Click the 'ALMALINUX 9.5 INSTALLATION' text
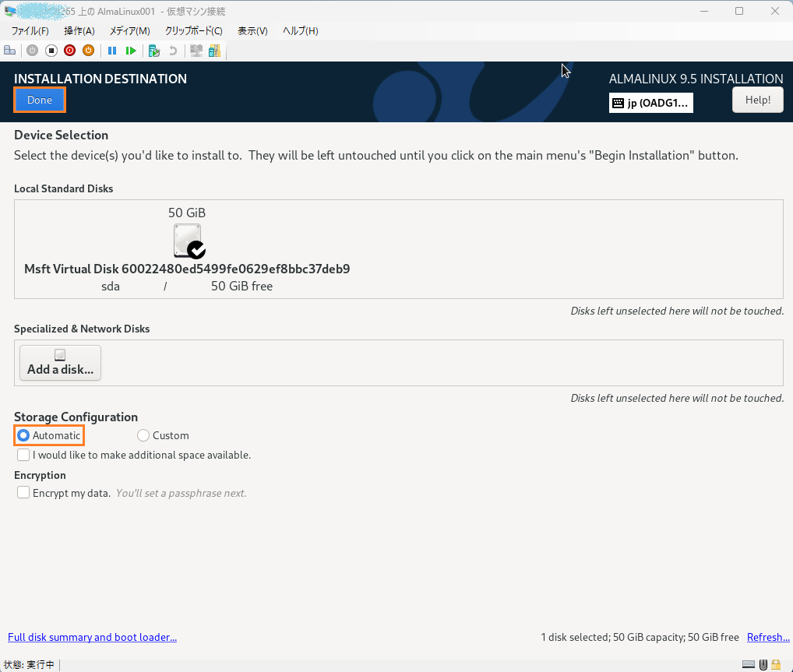Screen dimensions: 793x672 click(696, 79)
